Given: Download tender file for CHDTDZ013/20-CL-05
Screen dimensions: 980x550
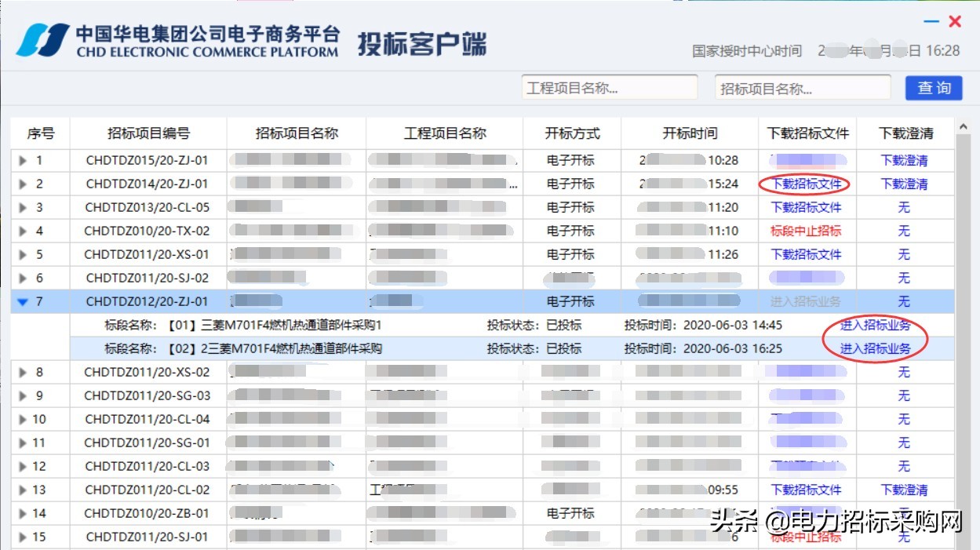Looking at the screenshot, I should point(805,207).
